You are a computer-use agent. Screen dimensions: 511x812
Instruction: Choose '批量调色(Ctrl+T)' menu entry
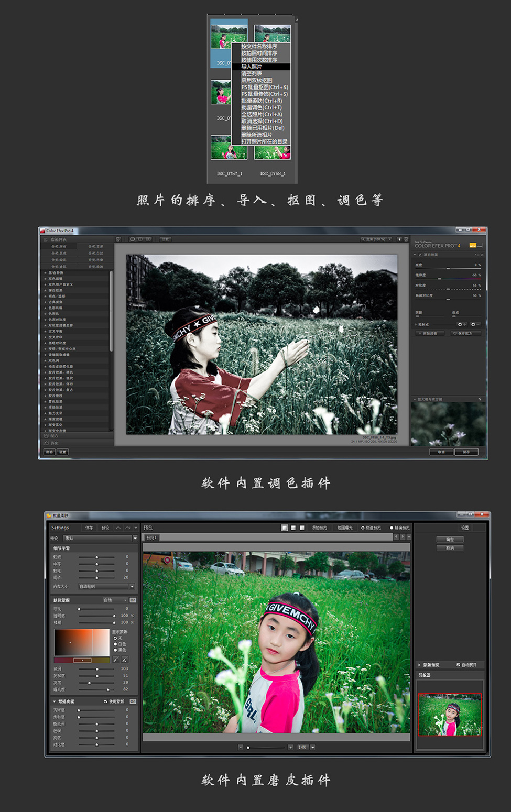click(x=261, y=108)
